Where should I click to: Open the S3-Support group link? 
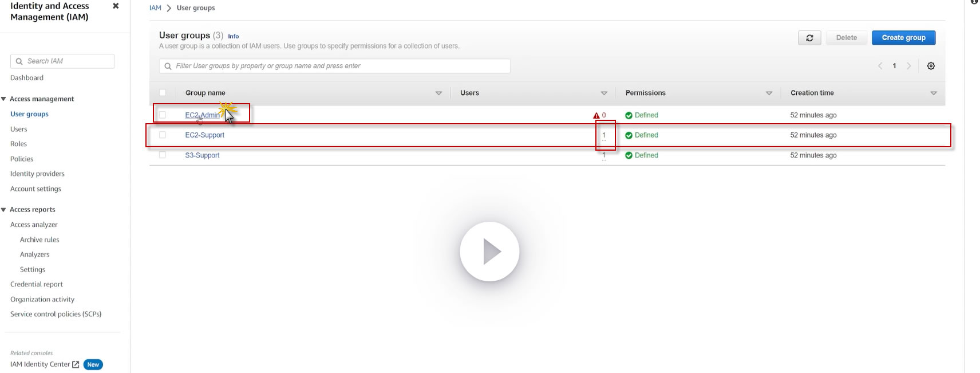(202, 155)
